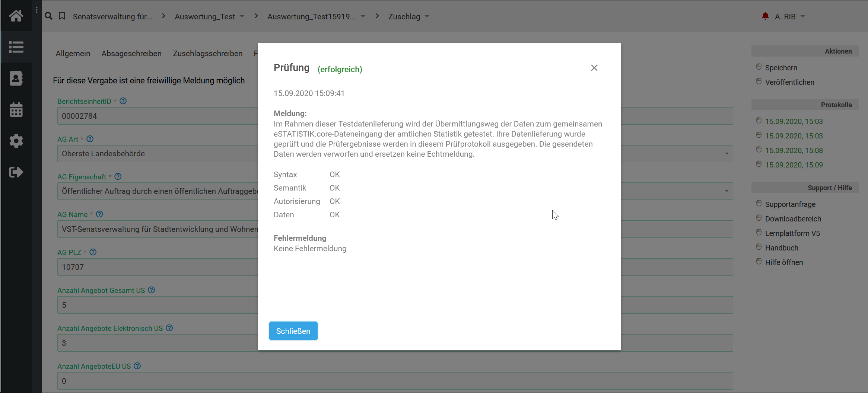Screen dimensions: 868x393
Task: Click the logout icon in sidebar
Action: 16,172
